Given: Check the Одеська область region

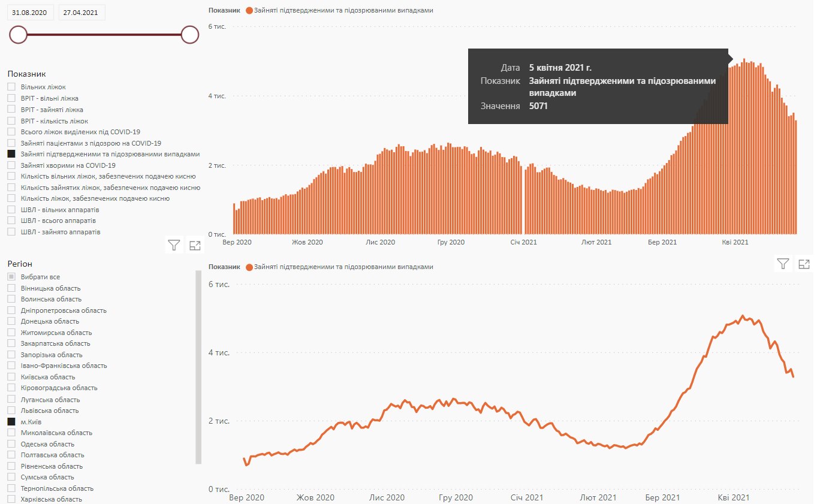Looking at the screenshot, I should click(x=11, y=444).
